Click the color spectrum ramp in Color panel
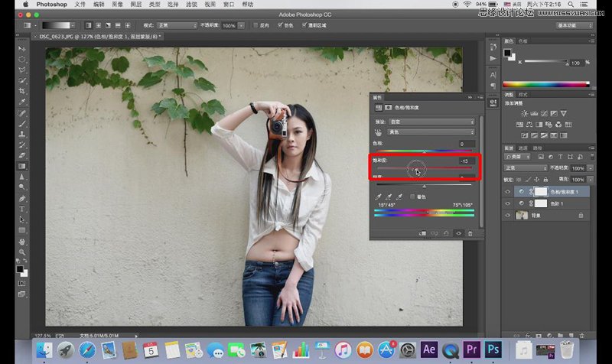The height and width of the screenshot is (364, 612). point(546,84)
